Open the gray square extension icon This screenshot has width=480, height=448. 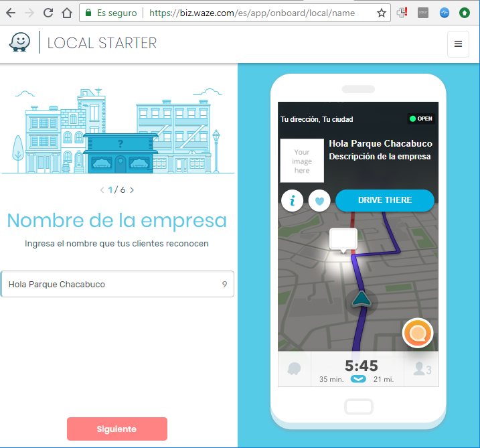[422, 13]
